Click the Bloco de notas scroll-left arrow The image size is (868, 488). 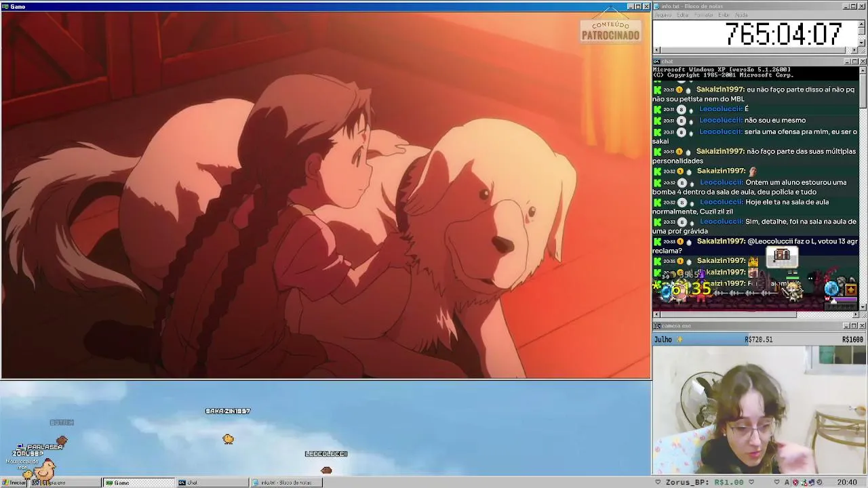(656, 49)
